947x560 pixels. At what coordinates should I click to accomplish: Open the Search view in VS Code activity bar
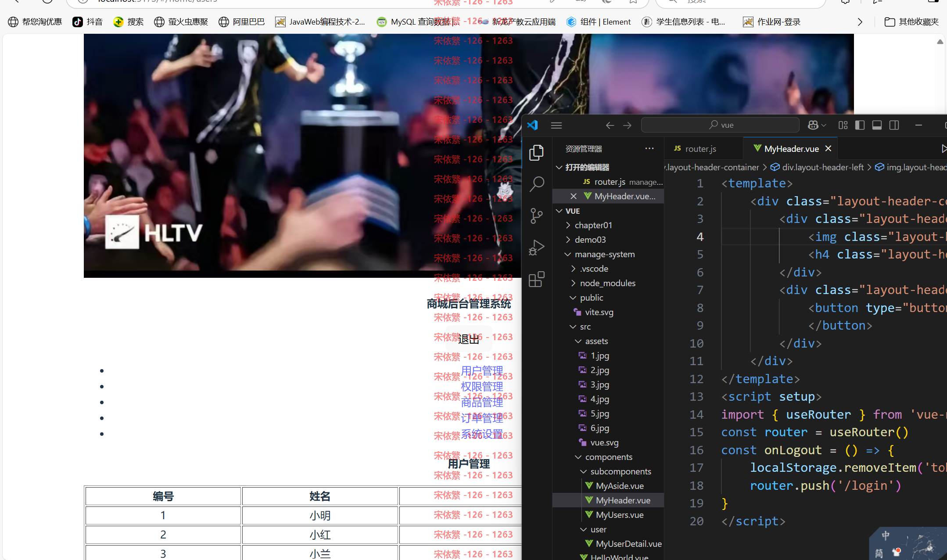coord(536,184)
